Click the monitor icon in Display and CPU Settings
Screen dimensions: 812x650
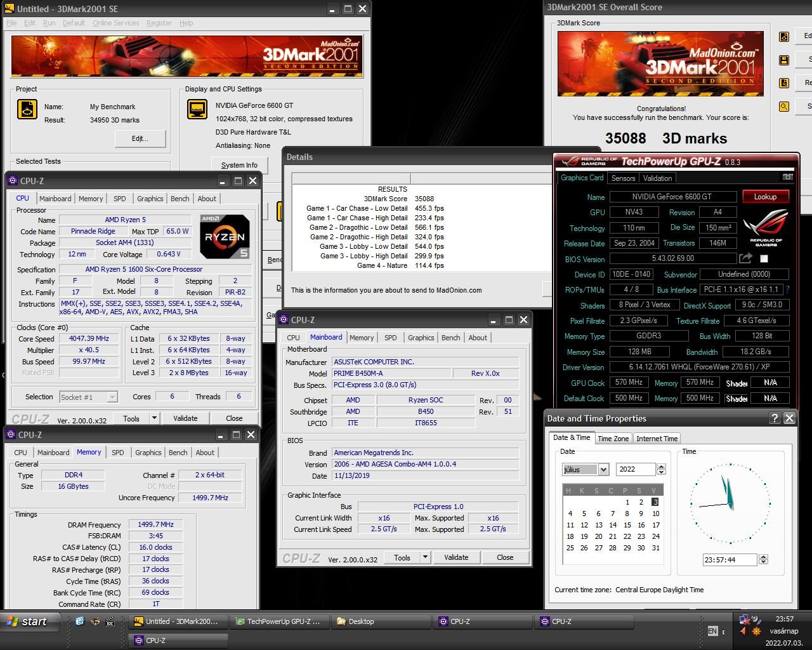point(197,109)
